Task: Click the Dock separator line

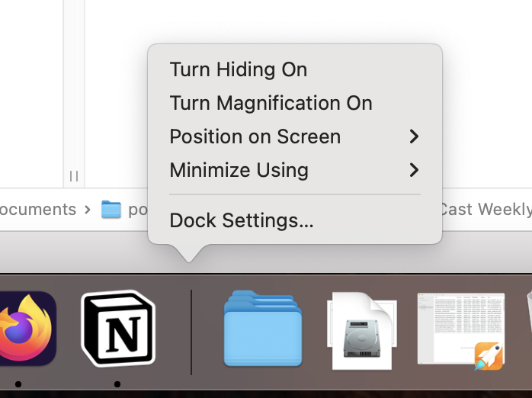Action: [191, 332]
